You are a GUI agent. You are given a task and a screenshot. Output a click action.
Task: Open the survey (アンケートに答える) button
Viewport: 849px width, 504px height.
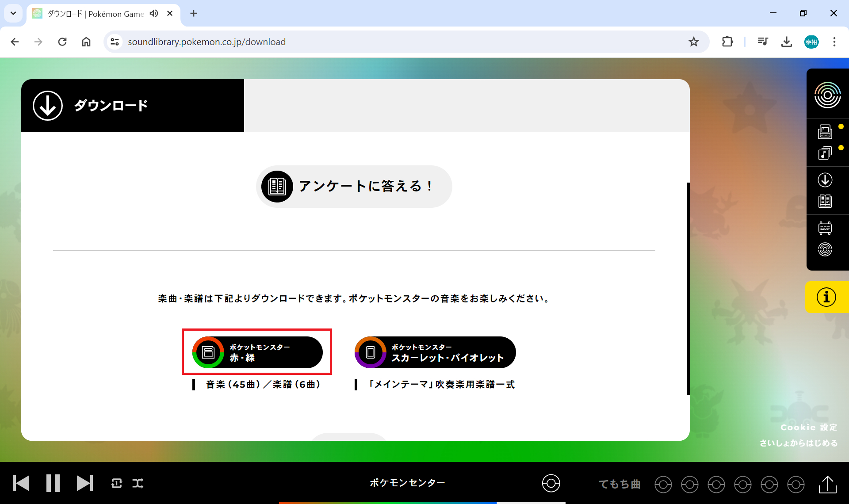point(354,187)
